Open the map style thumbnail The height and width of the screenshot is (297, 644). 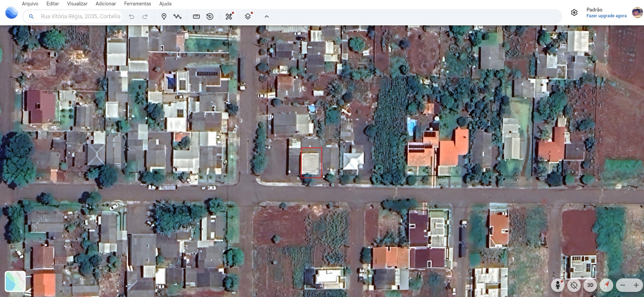(15, 281)
